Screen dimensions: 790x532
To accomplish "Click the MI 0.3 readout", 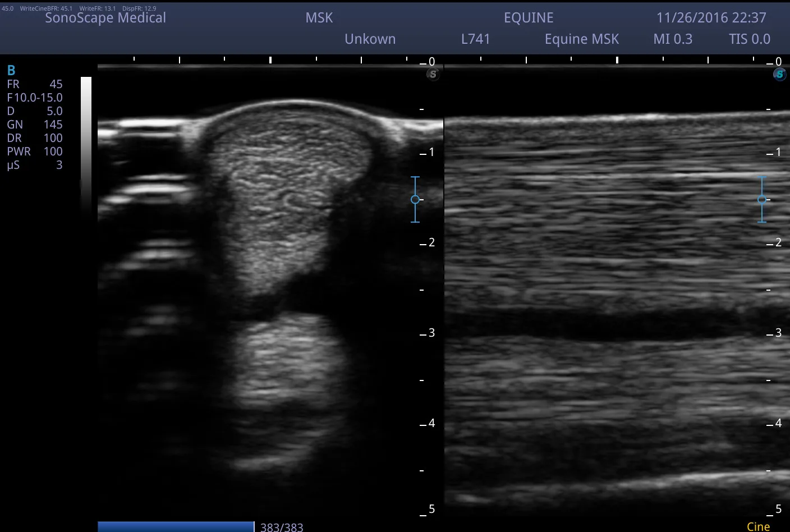I will (x=673, y=39).
